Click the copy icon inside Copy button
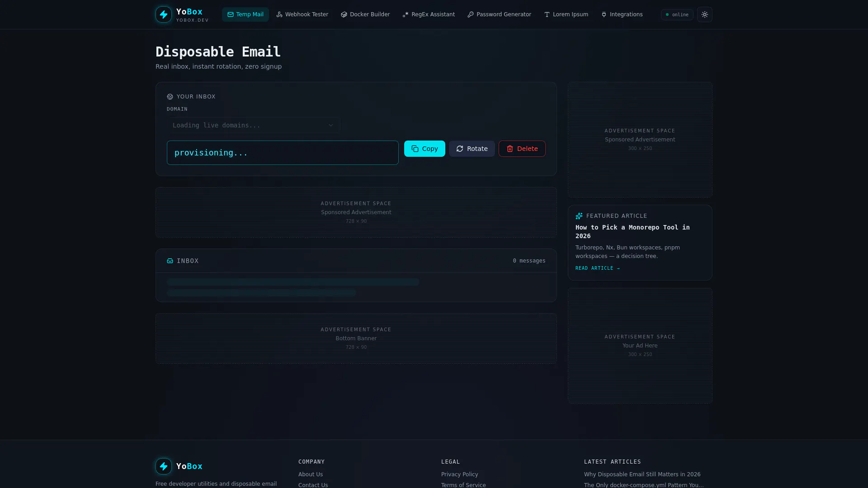The height and width of the screenshot is (488, 868). pyautogui.click(x=415, y=149)
